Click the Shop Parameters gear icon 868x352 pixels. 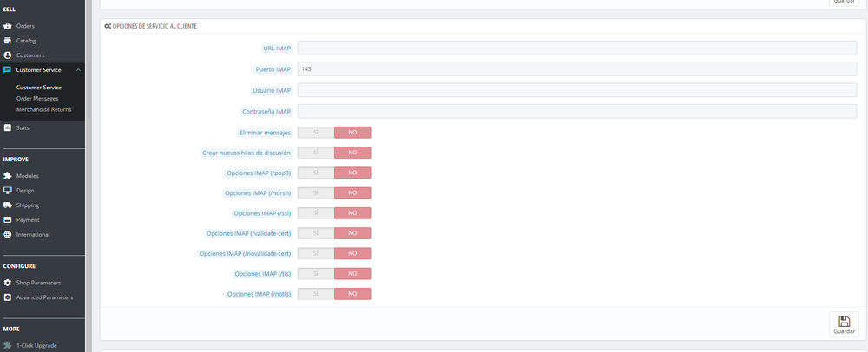pyautogui.click(x=7, y=283)
